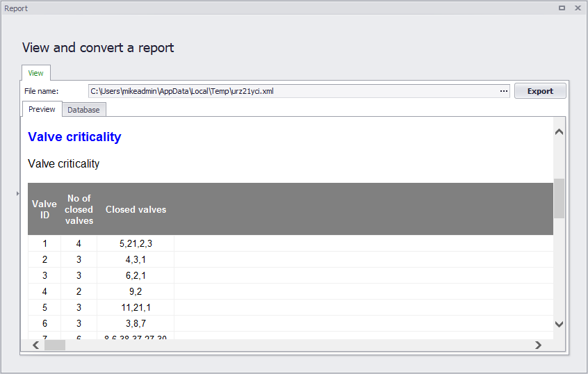Click the Export button

point(540,91)
